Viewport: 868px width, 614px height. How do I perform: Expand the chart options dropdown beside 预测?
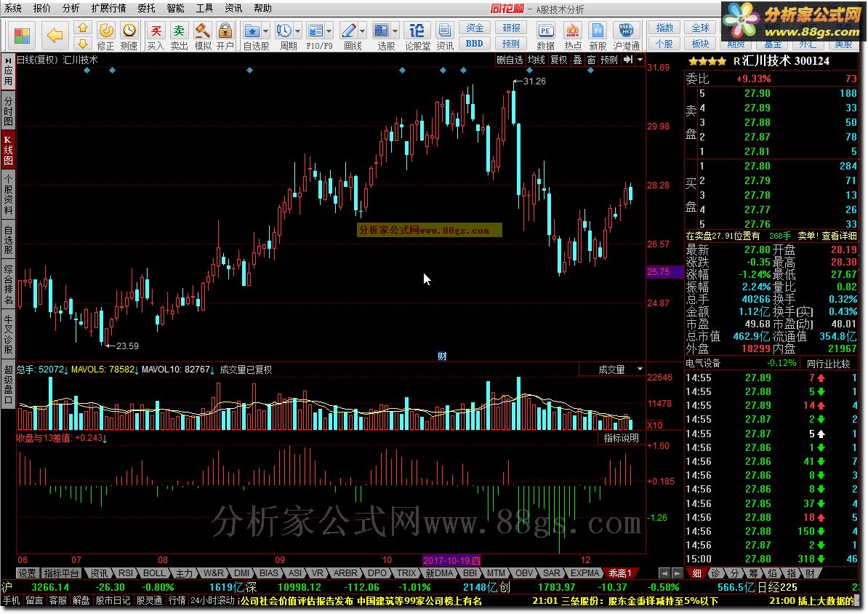pos(640,60)
